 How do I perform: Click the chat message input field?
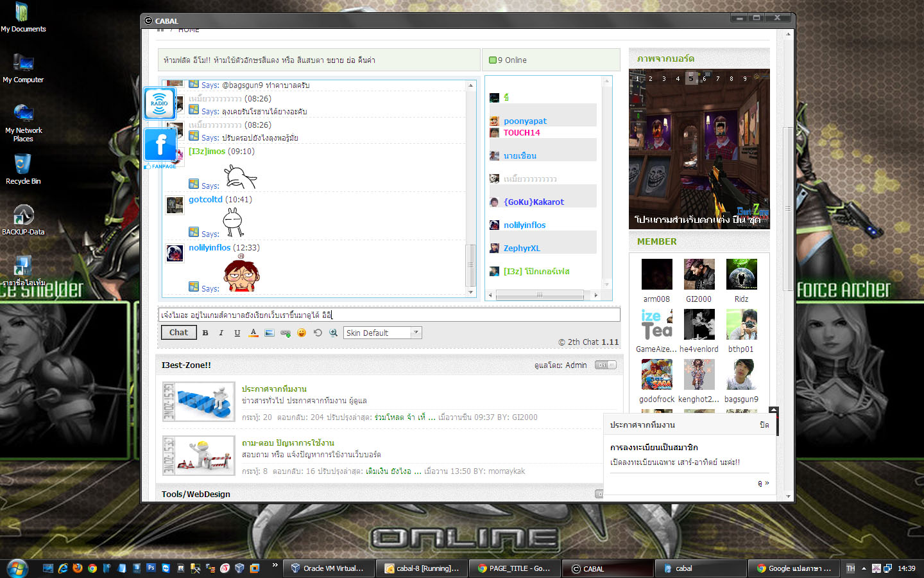pyautogui.click(x=389, y=315)
